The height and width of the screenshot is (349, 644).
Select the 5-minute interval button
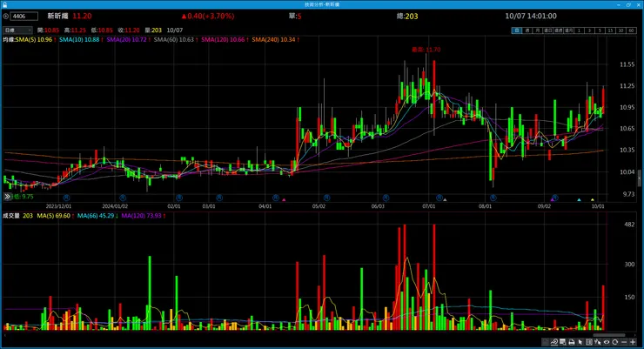(x=600, y=30)
